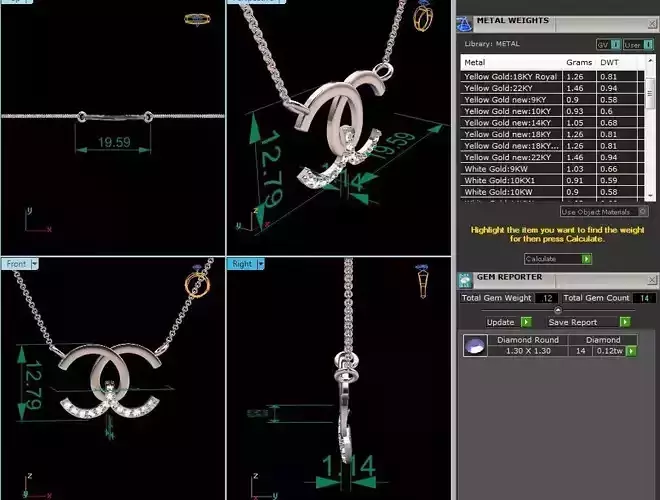Select the Yellow Gold new:14KY row

coord(552,122)
